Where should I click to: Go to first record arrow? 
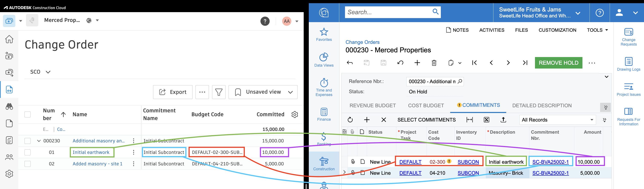[474, 63]
